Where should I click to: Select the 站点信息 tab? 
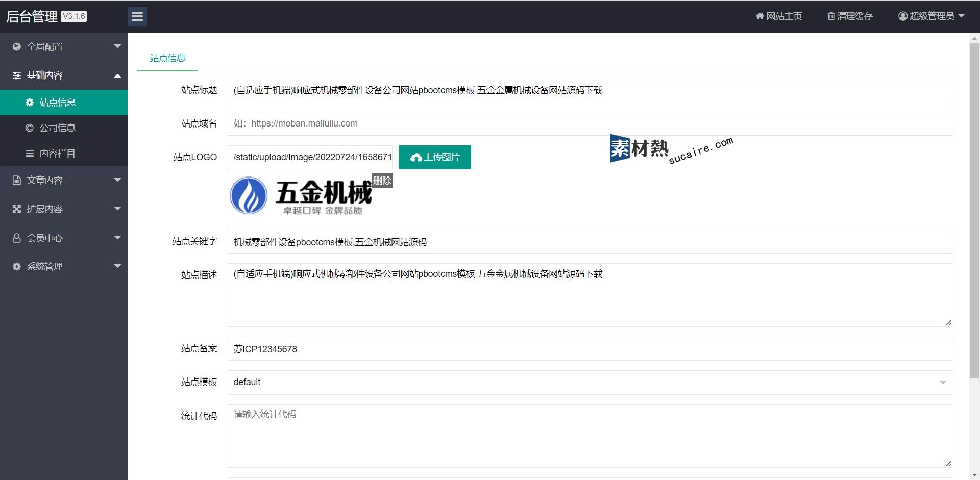coord(167,58)
